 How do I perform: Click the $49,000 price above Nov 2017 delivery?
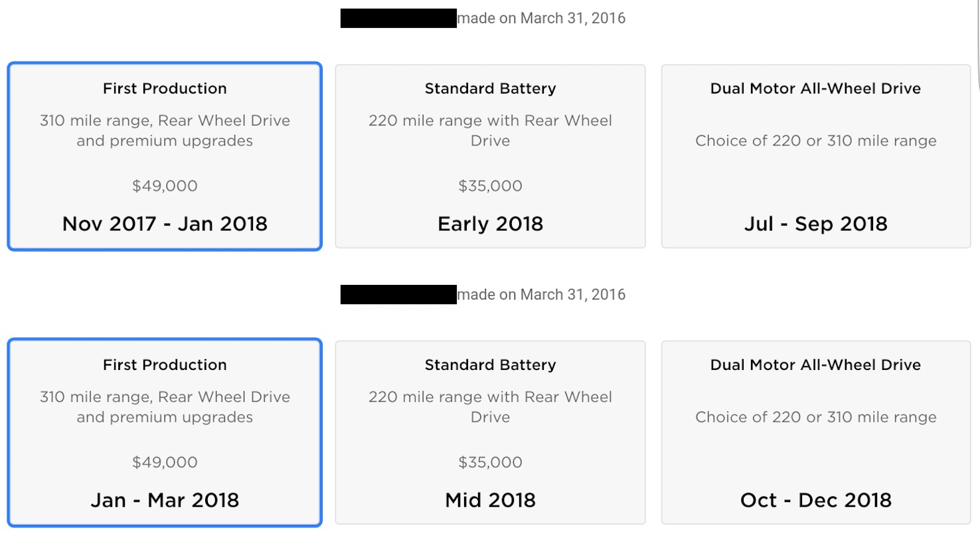[165, 186]
